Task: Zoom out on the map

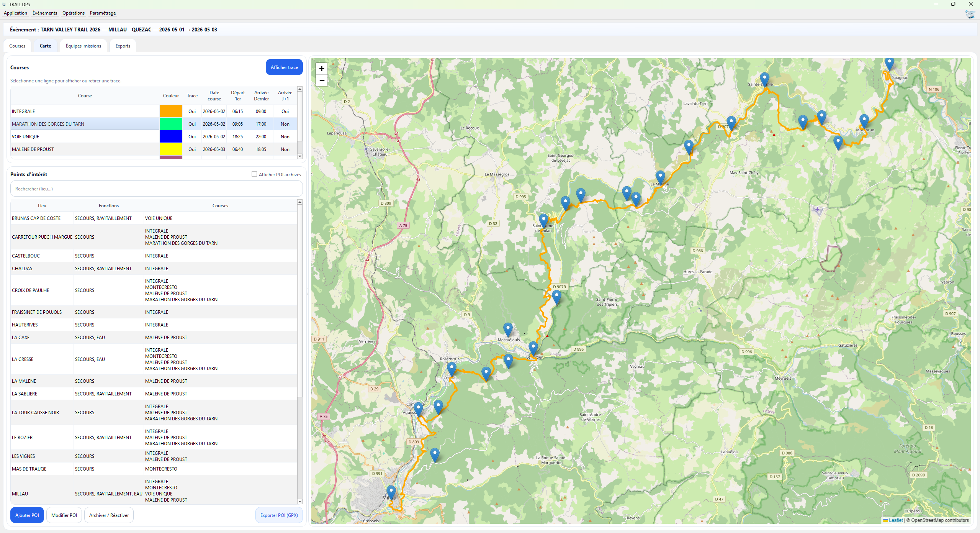Action: click(x=322, y=80)
